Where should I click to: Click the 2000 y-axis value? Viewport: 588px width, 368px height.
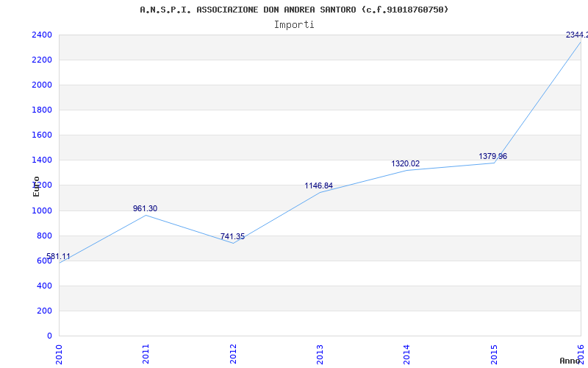tap(42, 85)
